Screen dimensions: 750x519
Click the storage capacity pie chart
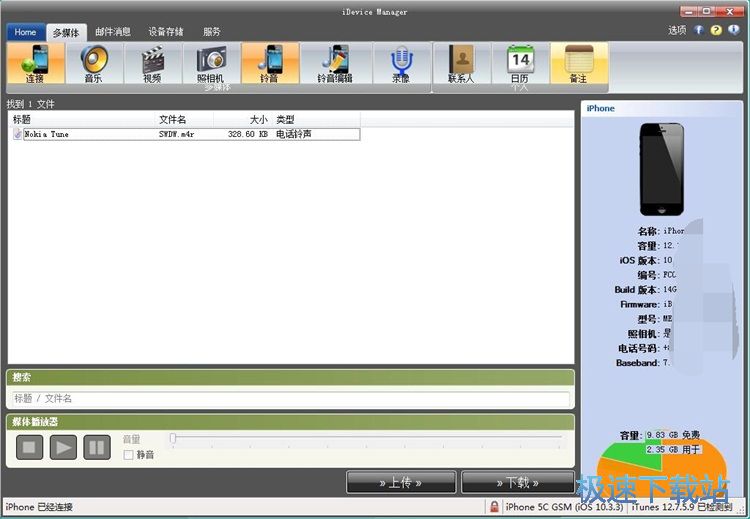coord(662,468)
